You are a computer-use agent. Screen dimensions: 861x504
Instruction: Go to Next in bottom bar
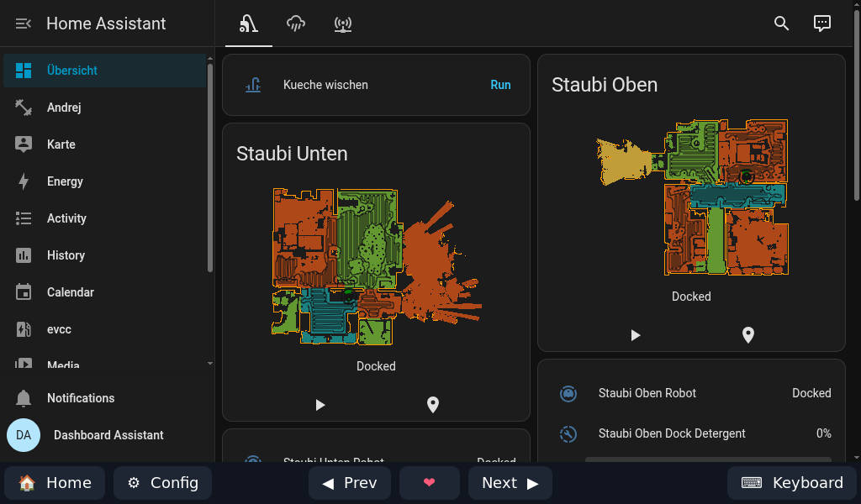coord(510,483)
